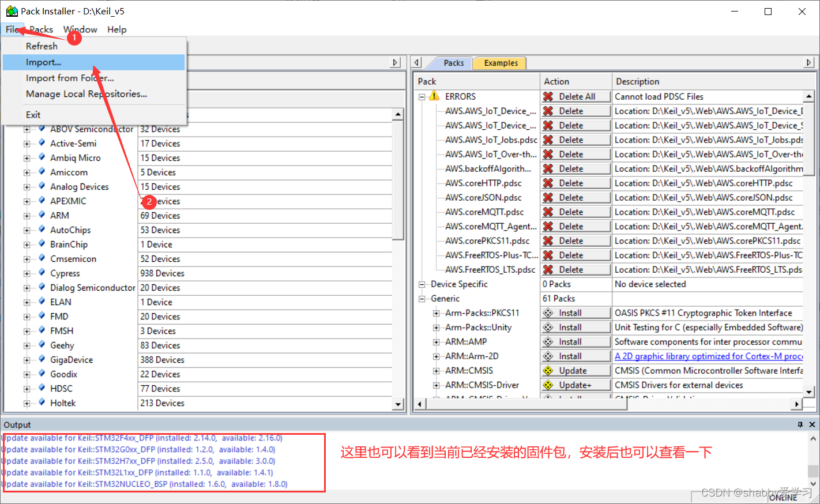Image resolution: width=820 pixels, height=504 pixels.
Task: Install the Arm-Packs::Unity pack
Action: pos(576,328)
